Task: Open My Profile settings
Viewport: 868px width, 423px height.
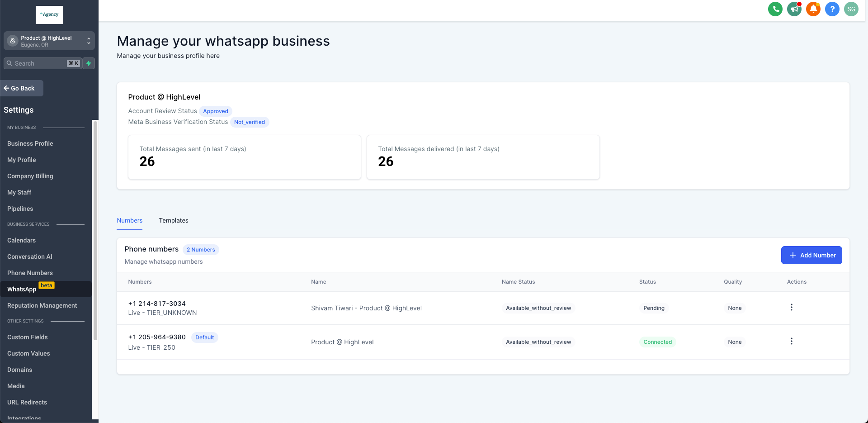Action: 22,160
